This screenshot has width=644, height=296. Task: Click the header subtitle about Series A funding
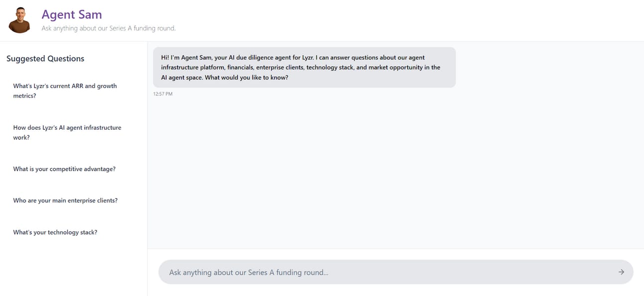(109, 28)
